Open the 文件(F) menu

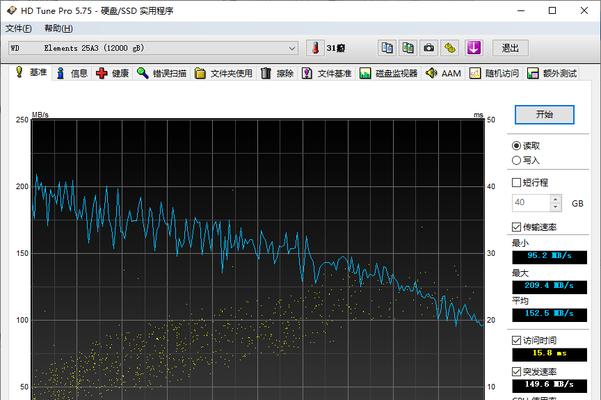(x=18, y=28)
